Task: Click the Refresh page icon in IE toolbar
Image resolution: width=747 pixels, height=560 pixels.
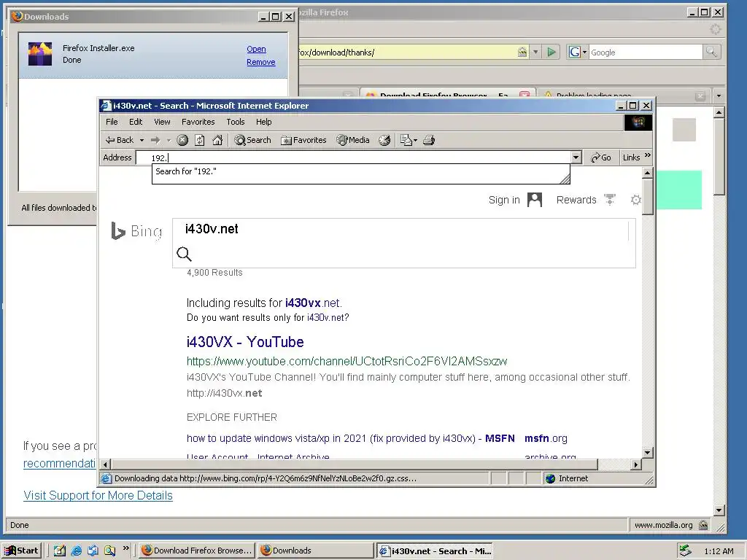Action: pos(200,140)
